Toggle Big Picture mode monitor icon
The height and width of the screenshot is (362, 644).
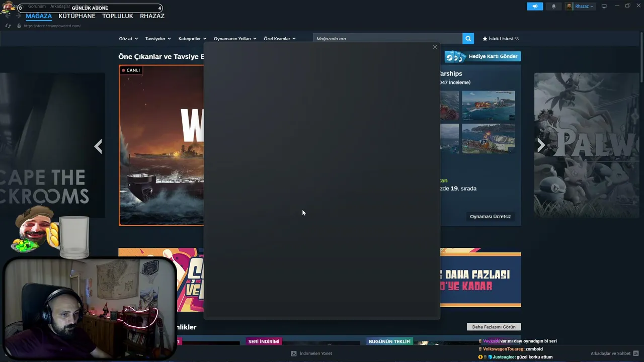pos(604,6)
